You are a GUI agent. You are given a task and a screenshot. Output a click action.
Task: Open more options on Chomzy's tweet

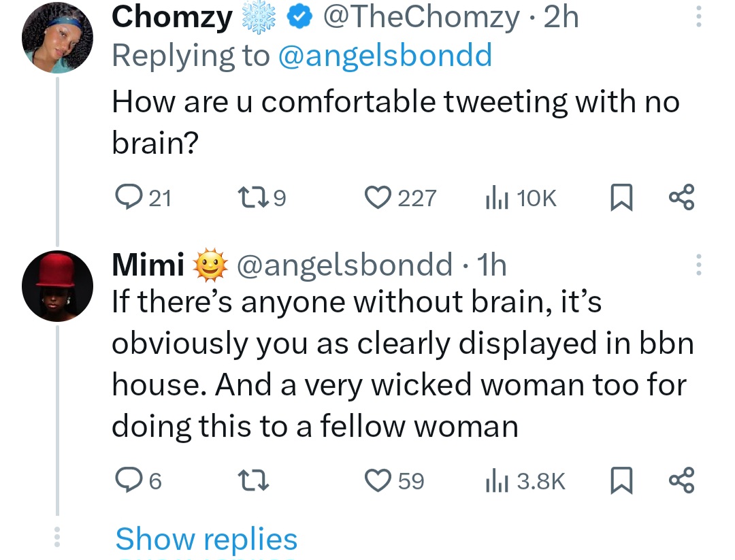pos(698,18)
